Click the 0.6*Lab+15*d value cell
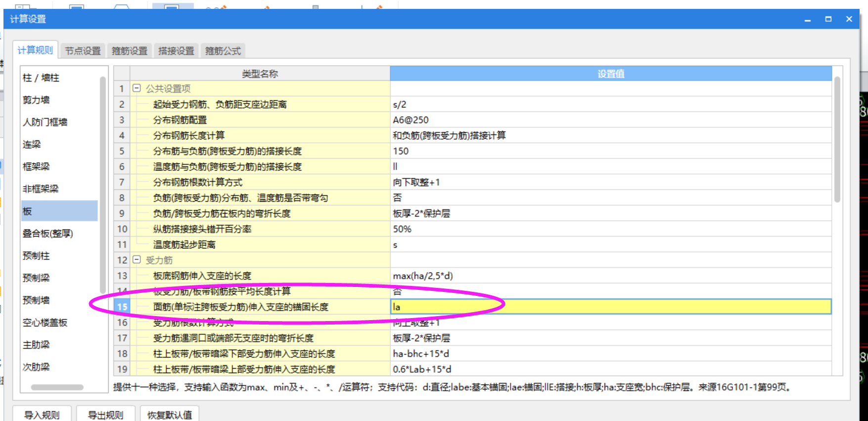 pyautogui.click(x=611, y=369)
